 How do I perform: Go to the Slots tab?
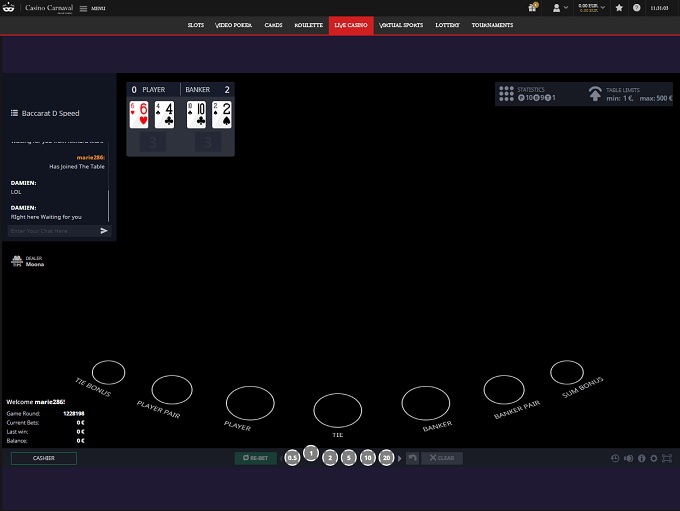(x=196, y=25)
